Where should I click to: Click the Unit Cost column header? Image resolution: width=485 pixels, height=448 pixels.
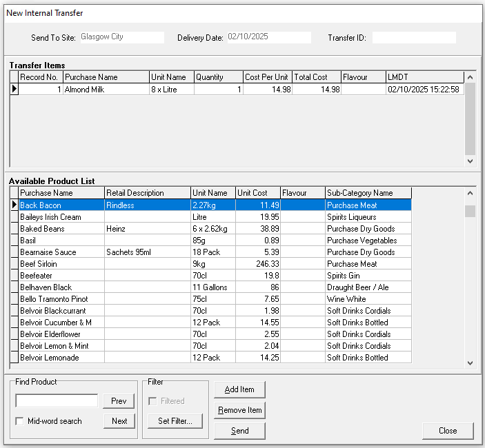(x=257, y=193)
